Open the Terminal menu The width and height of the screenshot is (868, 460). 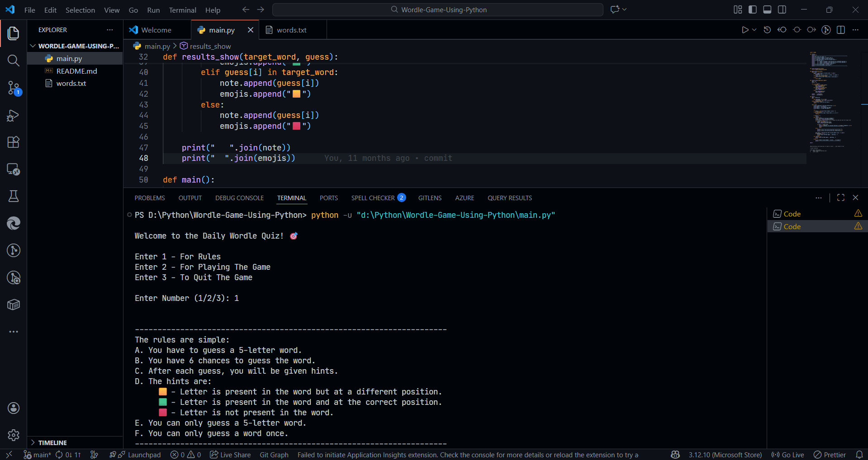[x=182, y=10]
